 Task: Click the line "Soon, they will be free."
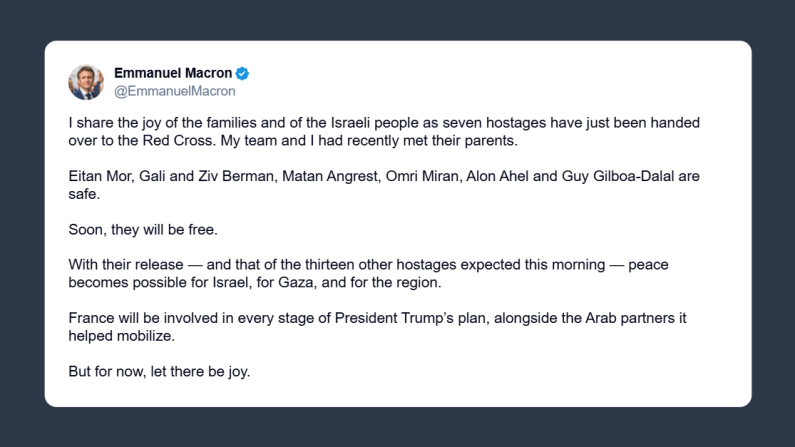click(x=143, y=229)
